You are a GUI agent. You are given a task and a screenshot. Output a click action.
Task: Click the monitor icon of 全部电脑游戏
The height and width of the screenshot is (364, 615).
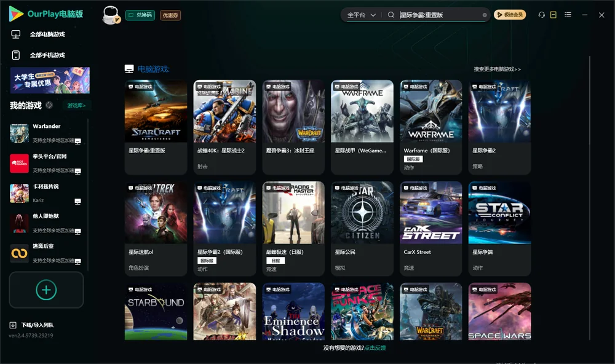(16, 34)
